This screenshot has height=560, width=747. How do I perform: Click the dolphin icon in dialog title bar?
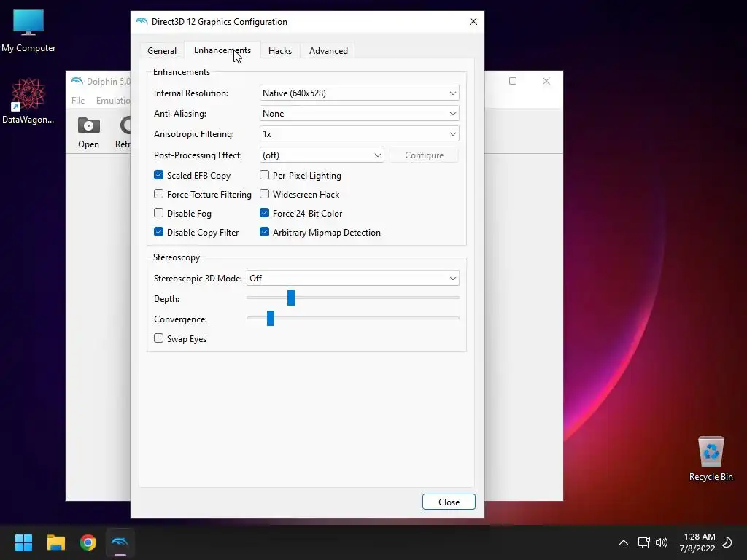[142, 21]
